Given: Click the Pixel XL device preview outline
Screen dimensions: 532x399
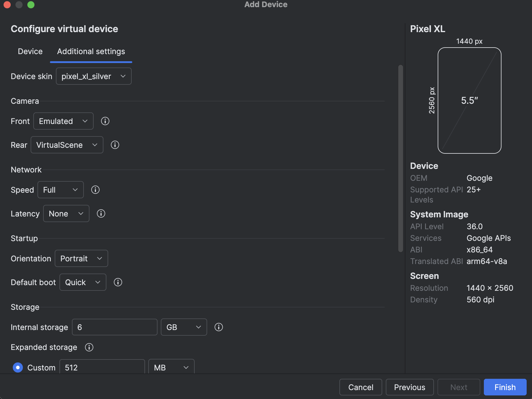Looking at the screenshot, I should (470, 100).
